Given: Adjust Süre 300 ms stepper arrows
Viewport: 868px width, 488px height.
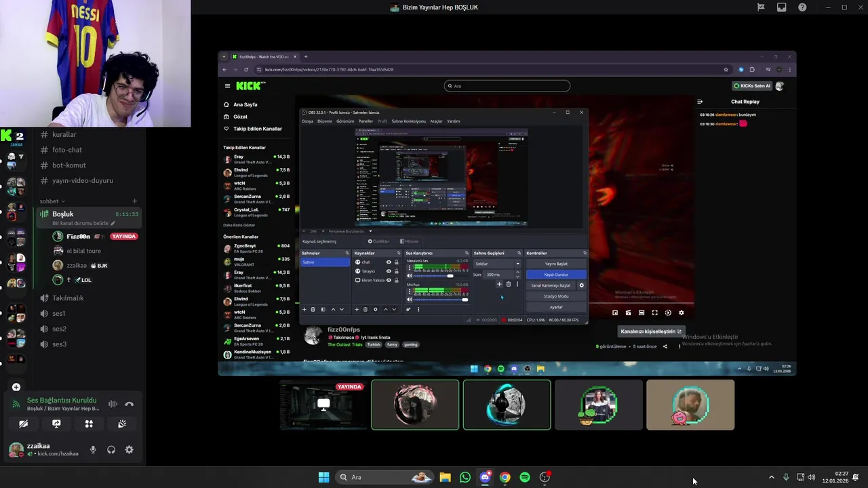Looking at the screenshot, I should 518,274.
